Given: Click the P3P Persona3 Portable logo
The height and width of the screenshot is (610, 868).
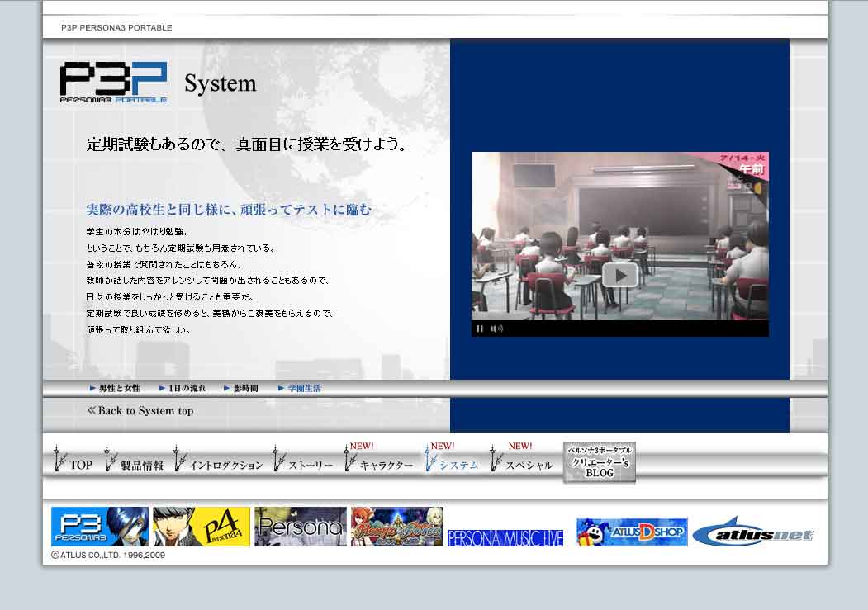Looking at the screenshot, I should pyautogui.click(x=113, y=83).
